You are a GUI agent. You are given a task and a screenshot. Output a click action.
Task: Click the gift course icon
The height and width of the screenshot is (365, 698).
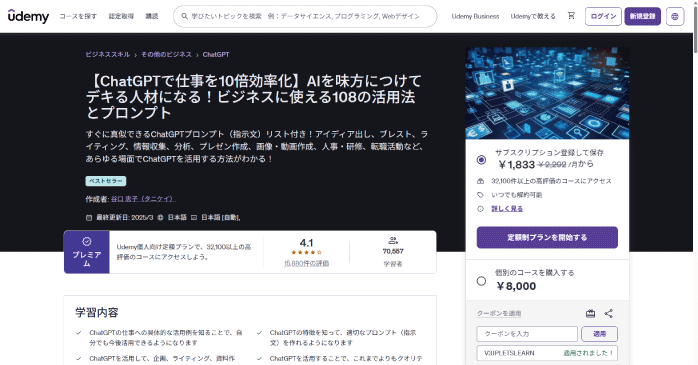coord(590,313)
